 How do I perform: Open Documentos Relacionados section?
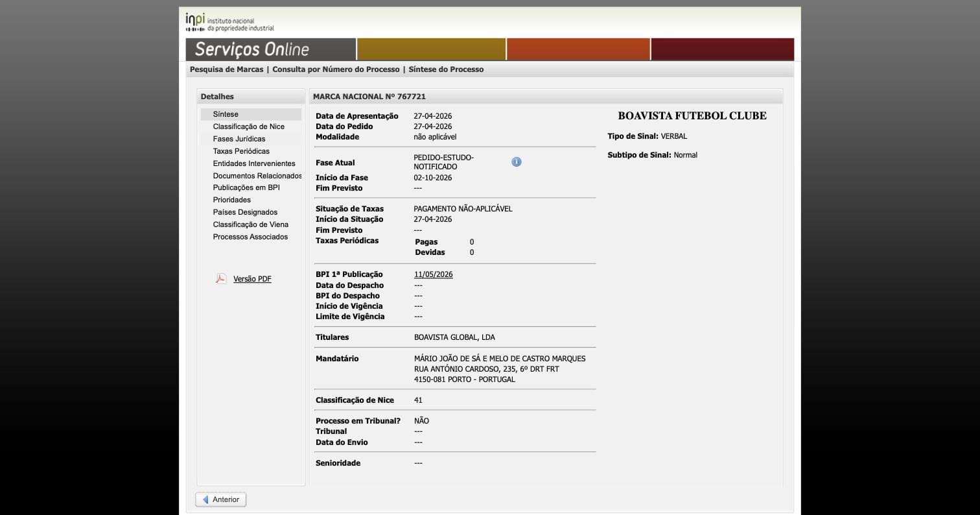(257, 176)
